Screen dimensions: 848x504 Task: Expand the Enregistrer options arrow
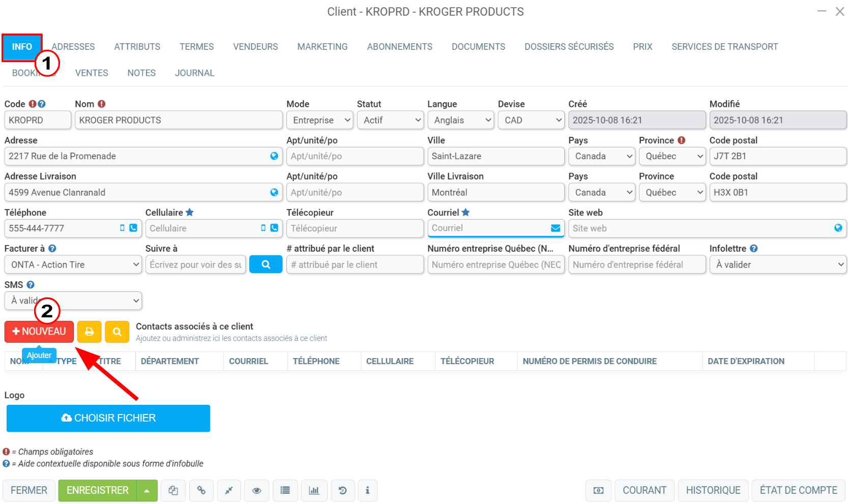147,490
